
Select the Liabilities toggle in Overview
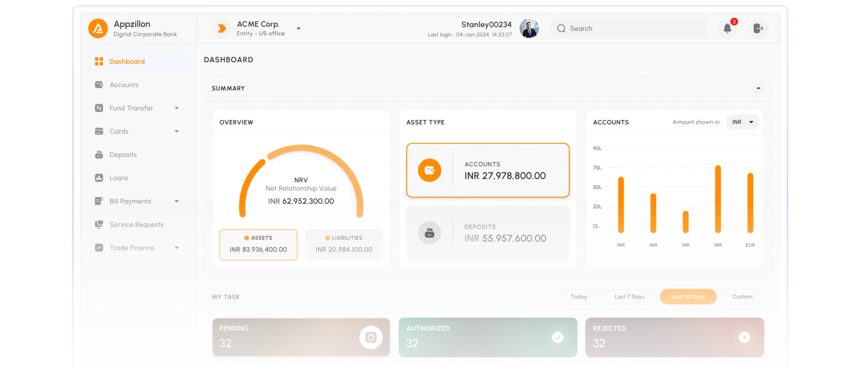coord(344,244)
